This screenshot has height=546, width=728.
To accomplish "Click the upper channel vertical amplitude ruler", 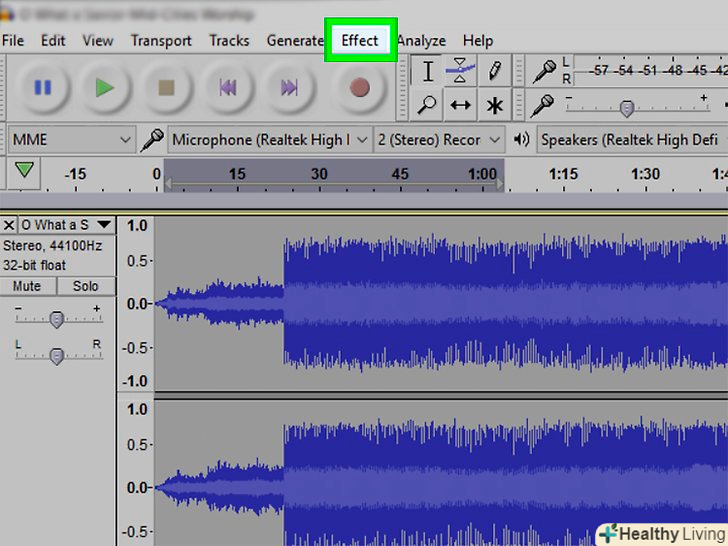I will click(x=136, y=304).
